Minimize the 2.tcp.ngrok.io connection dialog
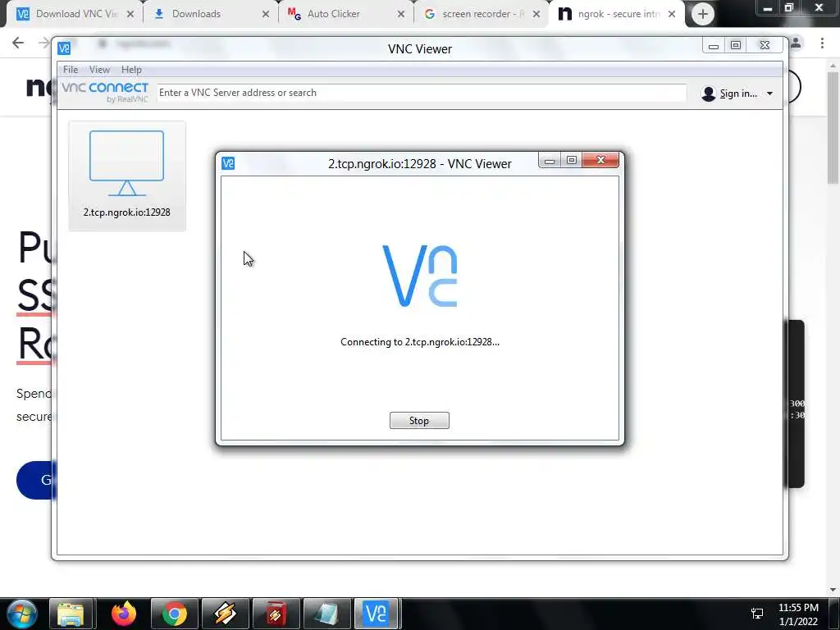 coord(549,160)
